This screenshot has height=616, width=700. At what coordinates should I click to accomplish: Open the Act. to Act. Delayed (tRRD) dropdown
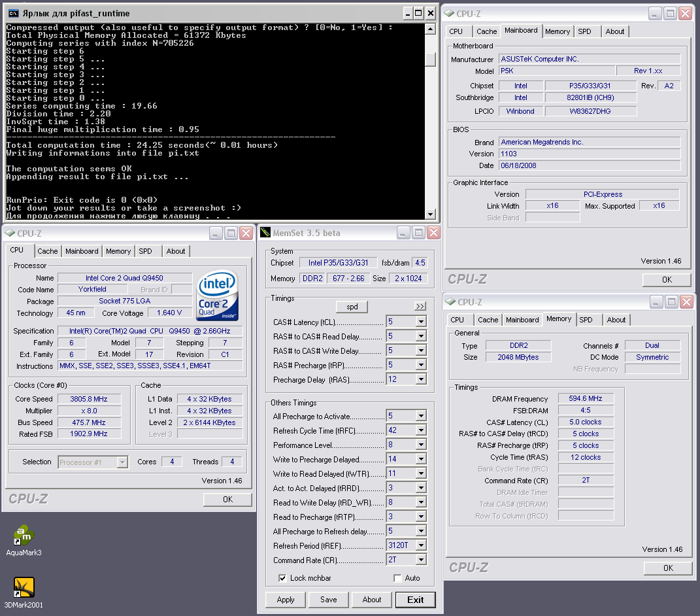click(x=421, y=488)
